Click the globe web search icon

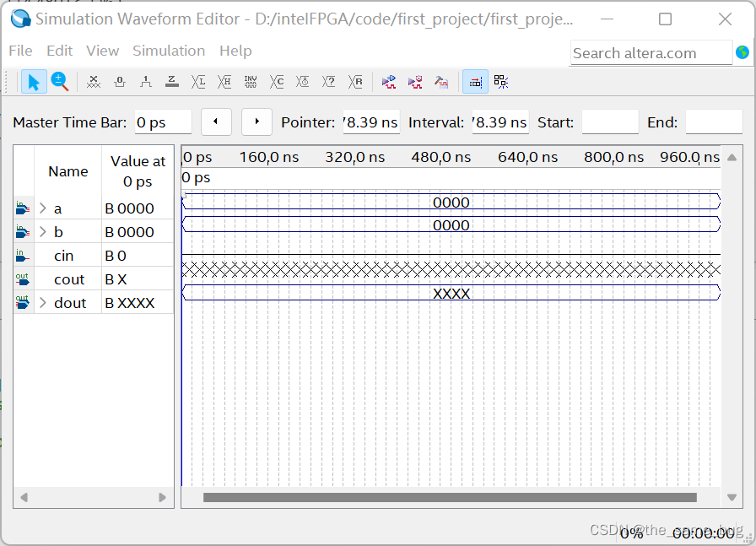pos(742,52)
